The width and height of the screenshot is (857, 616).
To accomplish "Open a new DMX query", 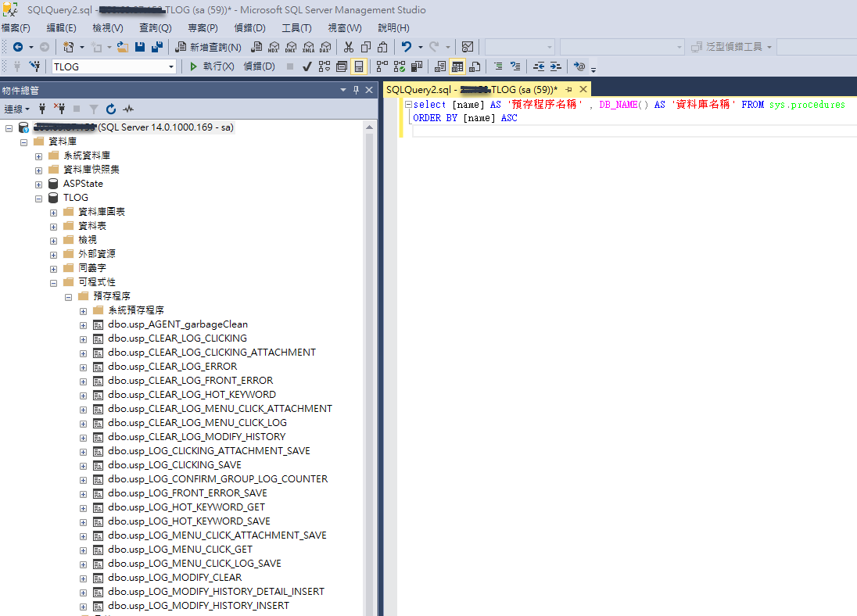I will click(292, 47).
